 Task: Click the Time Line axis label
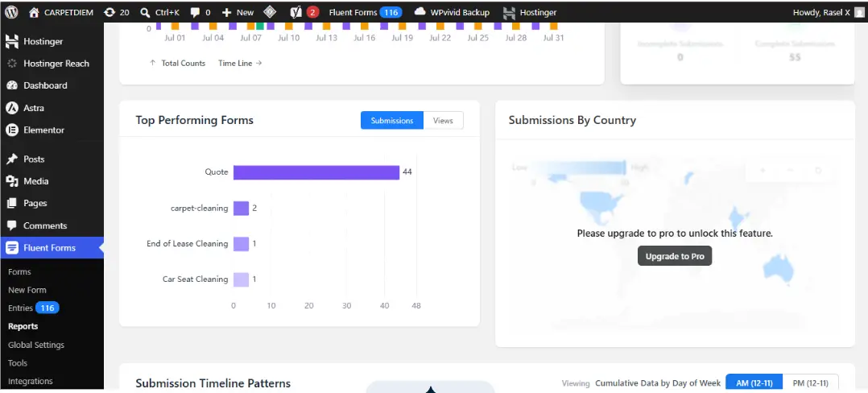tap(240, 63)
